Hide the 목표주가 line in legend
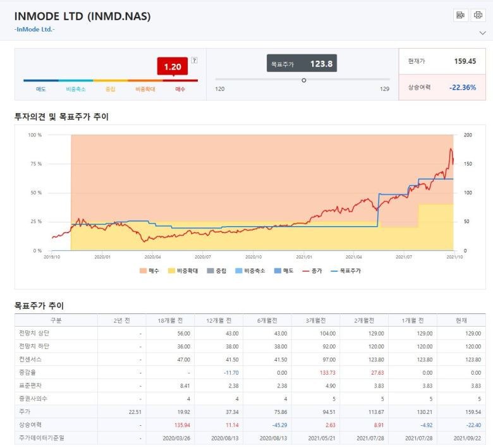 pos(346,270)
